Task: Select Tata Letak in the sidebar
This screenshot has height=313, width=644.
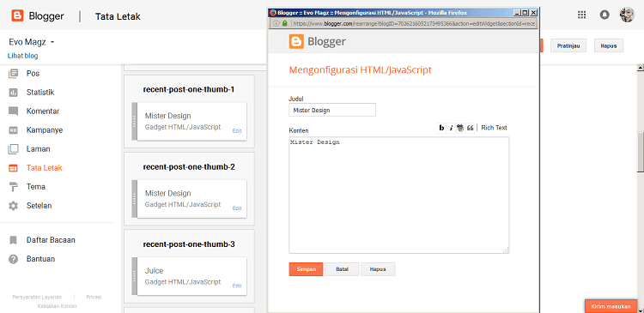Action: (x=45, y=168)
